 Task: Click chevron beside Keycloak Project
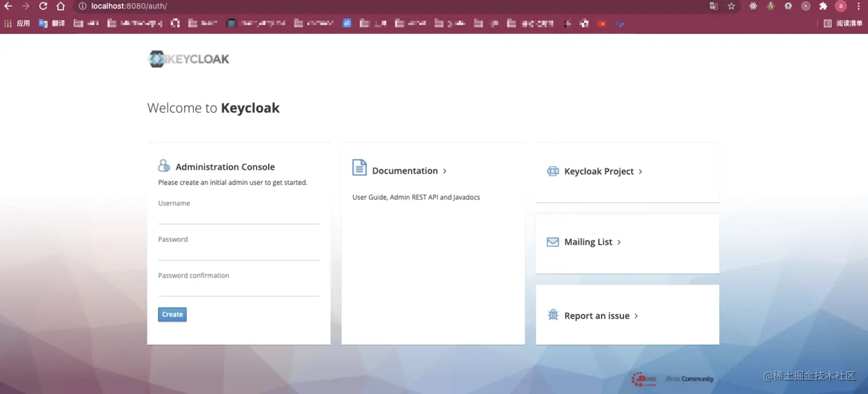click(x=640, y=171)
